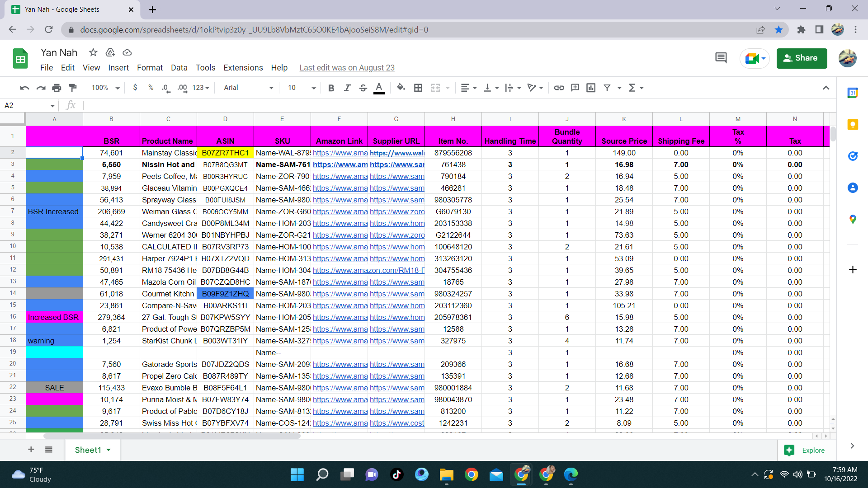Open the Edit menu
868x488 pixels.
(x=68, y=68)
